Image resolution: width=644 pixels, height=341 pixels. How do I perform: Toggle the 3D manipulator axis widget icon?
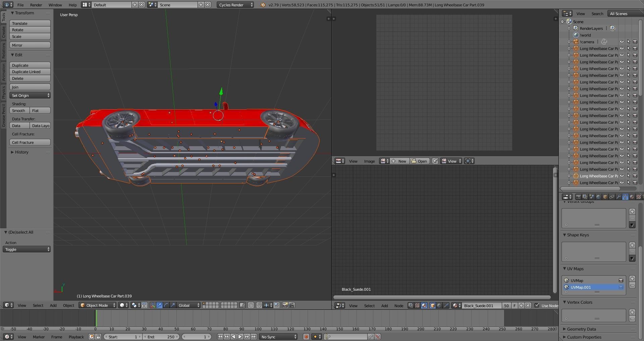pos(153,305)
